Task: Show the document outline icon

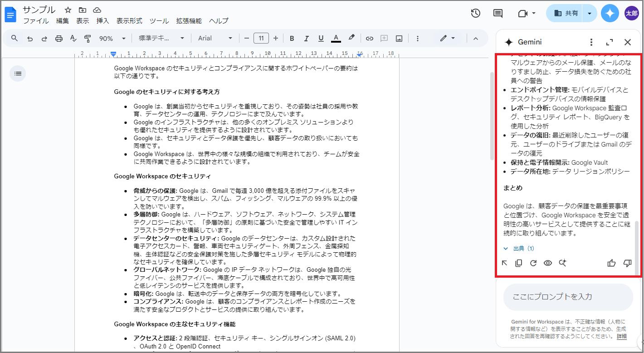Action: (x=18, y=73)
